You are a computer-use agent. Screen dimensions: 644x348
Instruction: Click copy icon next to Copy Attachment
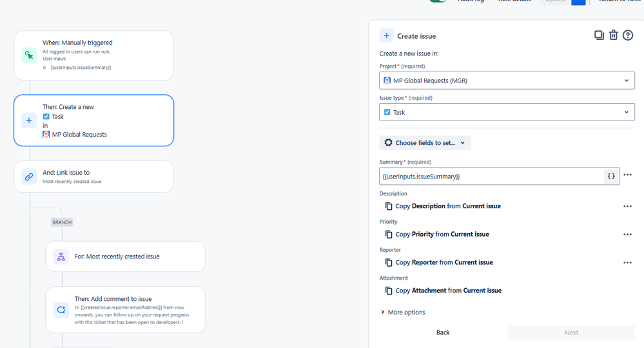389,291
